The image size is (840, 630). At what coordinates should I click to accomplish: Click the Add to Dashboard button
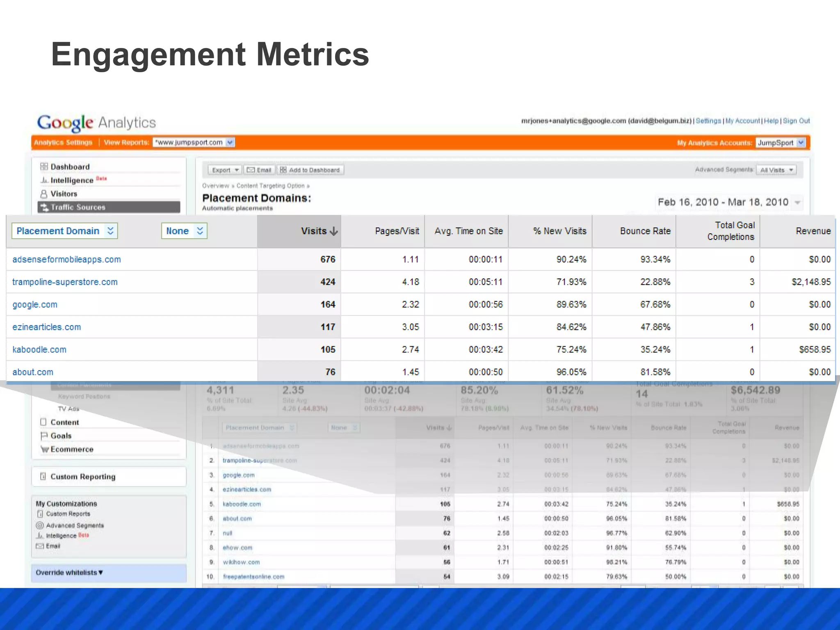pos(310,170)
